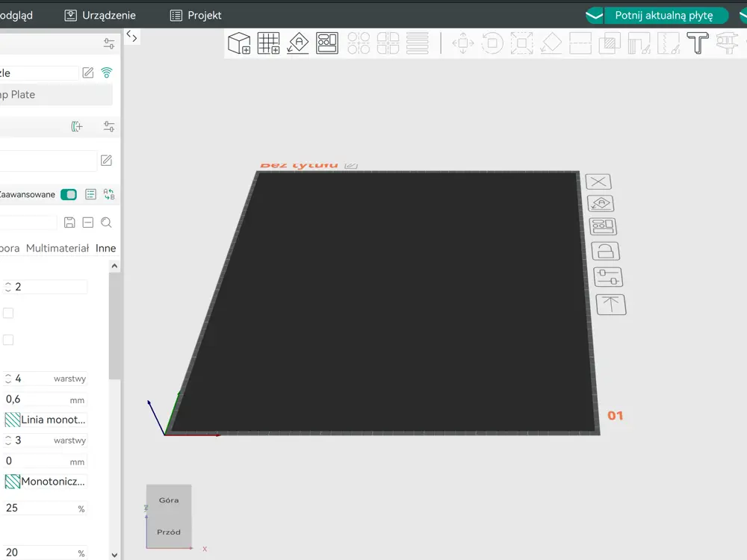Edit the plate name with pencil icon
This screenshot has height=560, width=747.
[351, 165]
